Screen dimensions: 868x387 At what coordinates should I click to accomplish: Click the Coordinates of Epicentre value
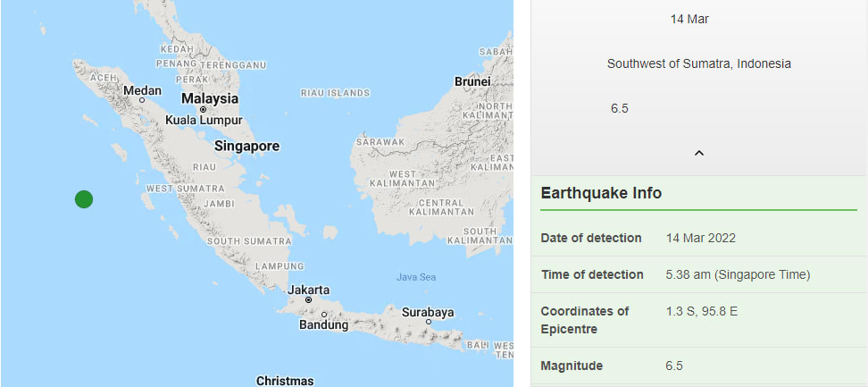tap(701, 311)
